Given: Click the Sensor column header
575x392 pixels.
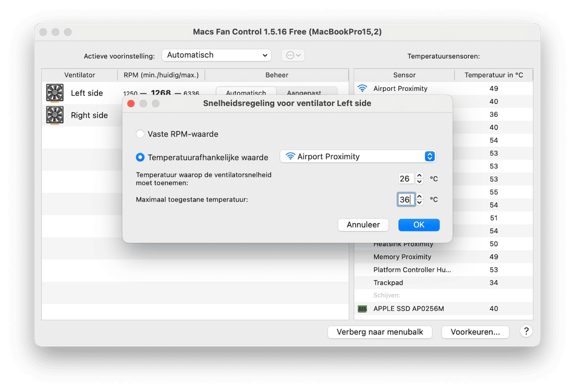Looking at the screenshot, I should (x=404, y=75).
